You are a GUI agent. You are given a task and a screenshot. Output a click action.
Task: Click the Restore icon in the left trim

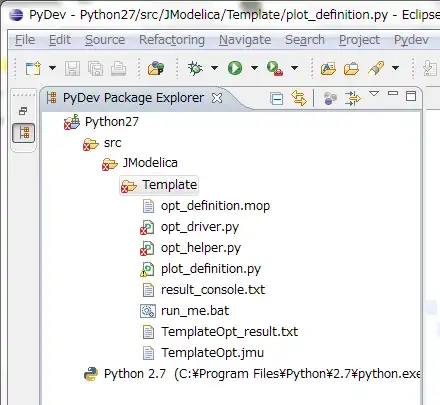pos(23,111)
